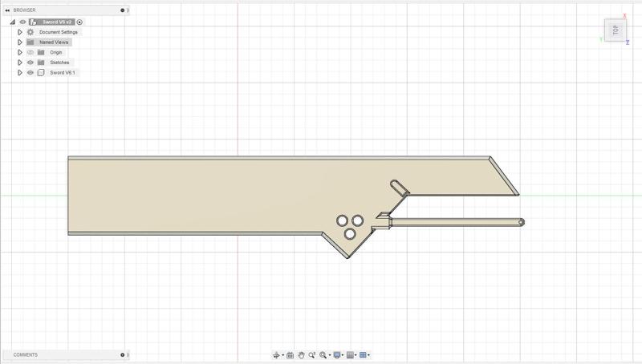Click the Browser panel round options dot

[123, 10]
